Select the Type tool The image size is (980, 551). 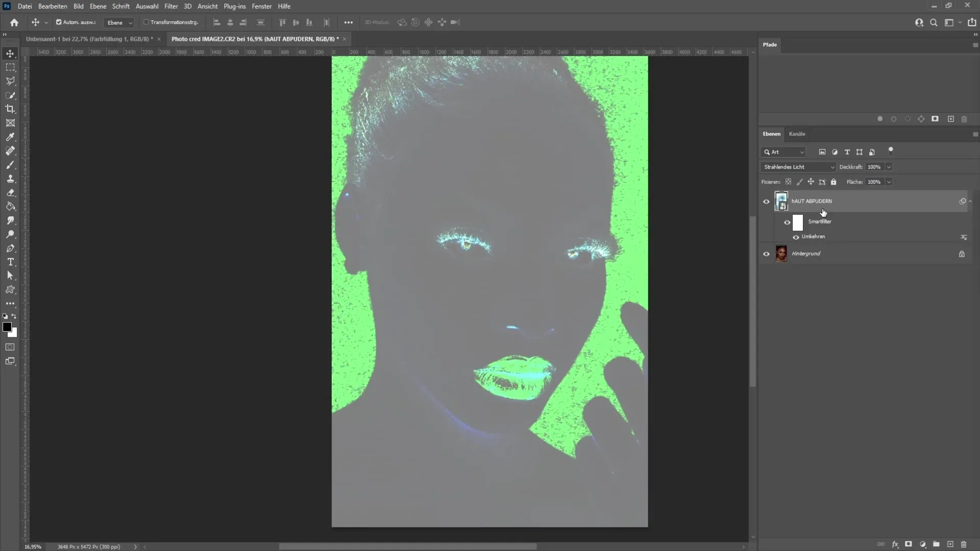click(10, 262)
